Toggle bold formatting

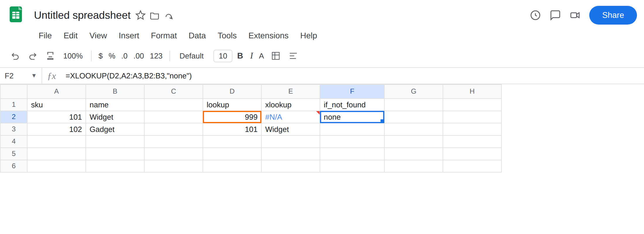[240, 56]
